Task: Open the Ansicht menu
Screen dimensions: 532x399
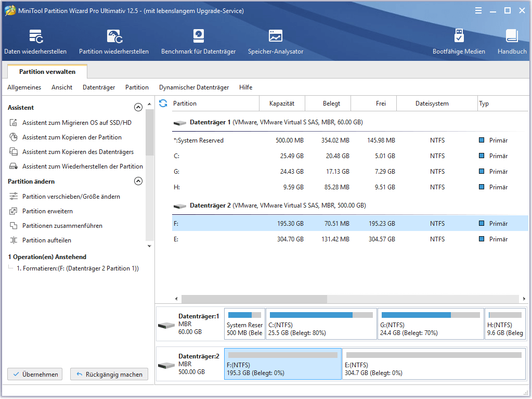Action: (62, 87)
